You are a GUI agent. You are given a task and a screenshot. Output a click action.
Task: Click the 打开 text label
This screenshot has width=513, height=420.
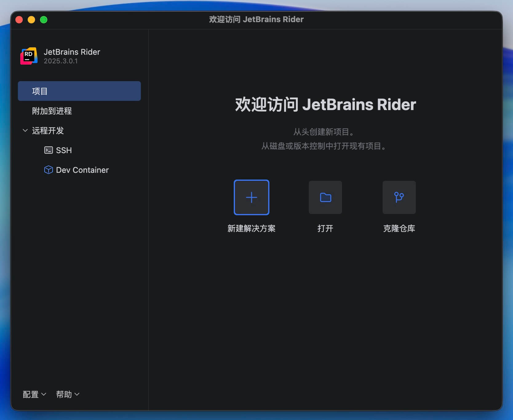[x=325, y=228]
